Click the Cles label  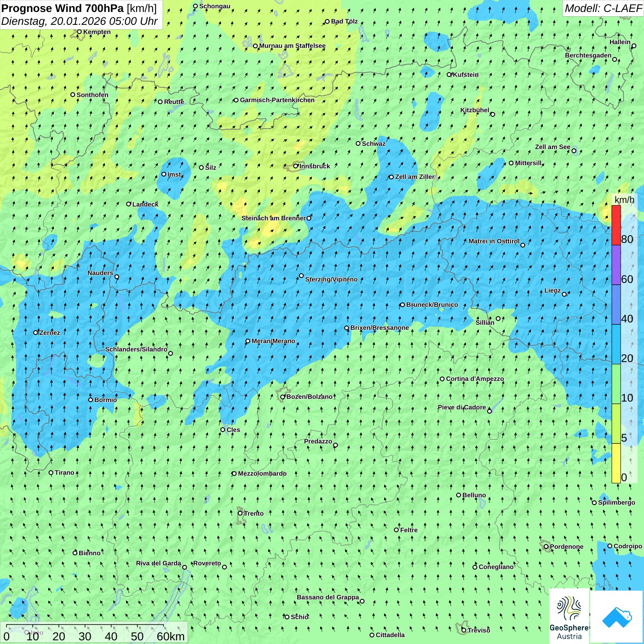point(233,430)
